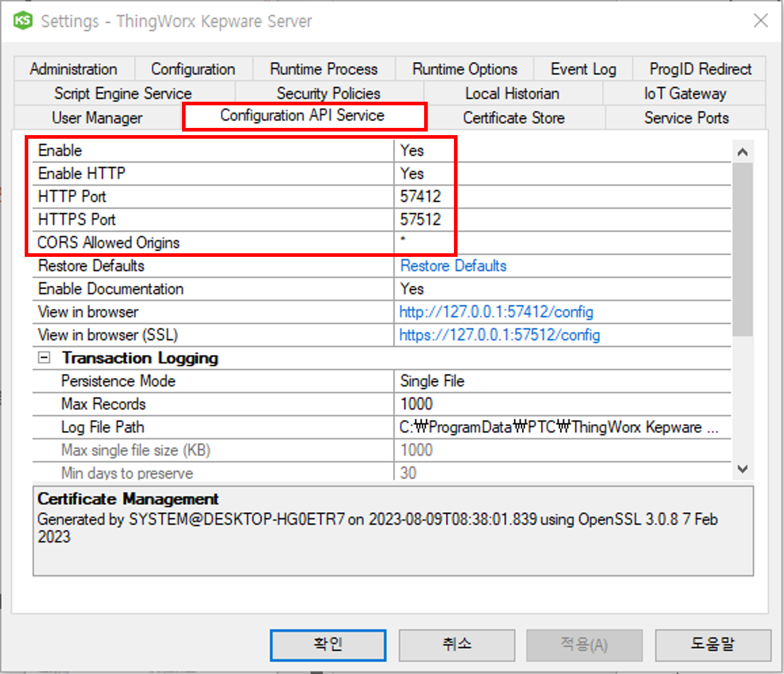This screenshot has width=784, height=674.
Task: Select the Enable HTTP property label
Action: pyautogui.click(x=82, y=174)
